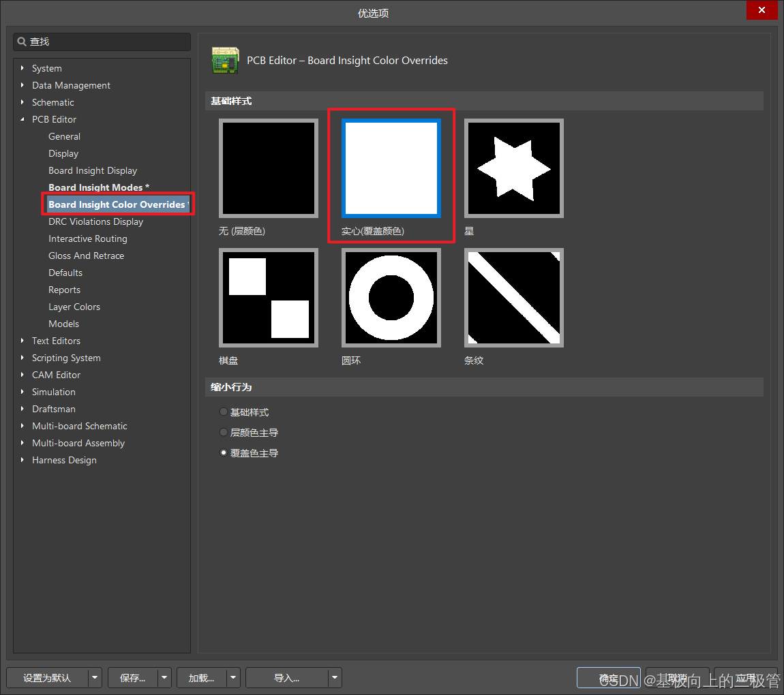Select the 基础样式 radio option
Viewport: 784px width, 695px height.
pyautogui.click(x=224, y=412)
